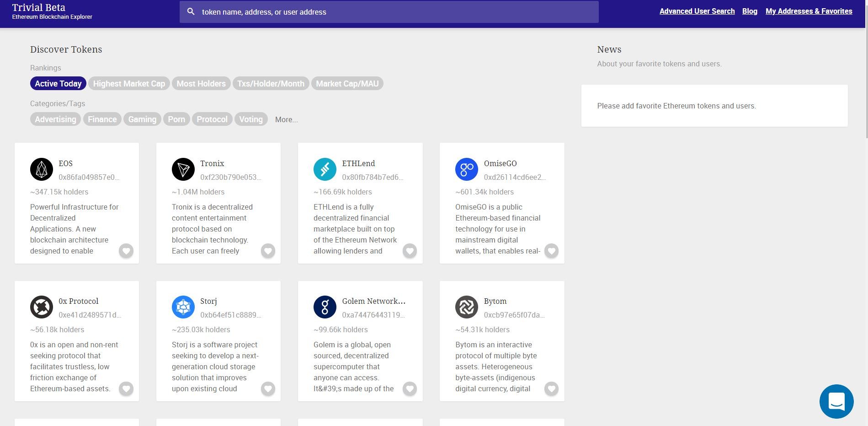
Task: Click the Trivial Beta site title
Action: click(x=39, y=7)
